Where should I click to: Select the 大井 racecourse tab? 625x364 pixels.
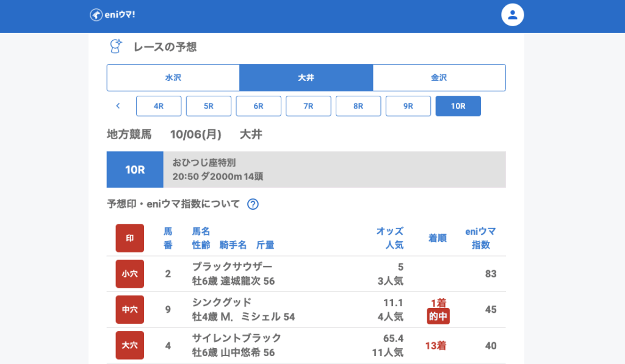(x=306, y=77)
